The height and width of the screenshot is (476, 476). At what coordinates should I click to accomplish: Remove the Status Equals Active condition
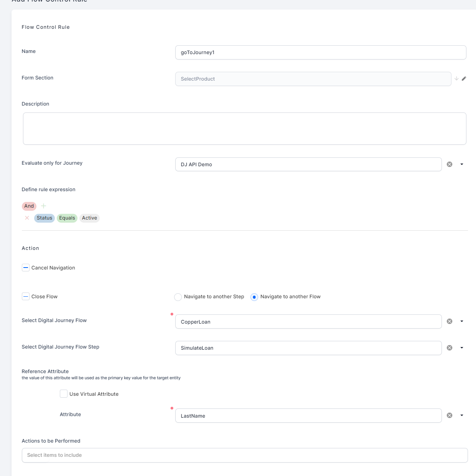pos(27,218)
